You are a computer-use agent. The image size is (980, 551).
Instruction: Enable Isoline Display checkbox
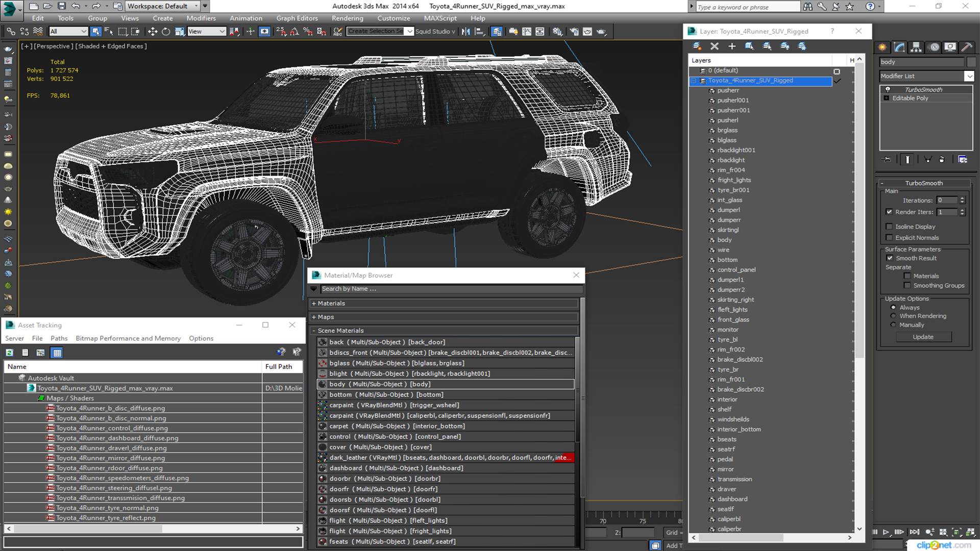[x=890, y=227]
